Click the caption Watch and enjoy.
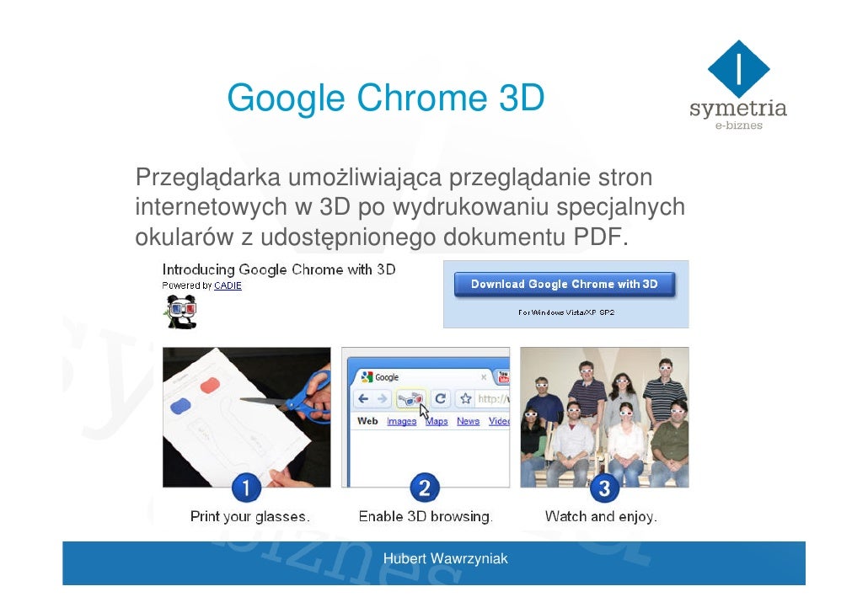868x613 pixels. click(601, 517)
